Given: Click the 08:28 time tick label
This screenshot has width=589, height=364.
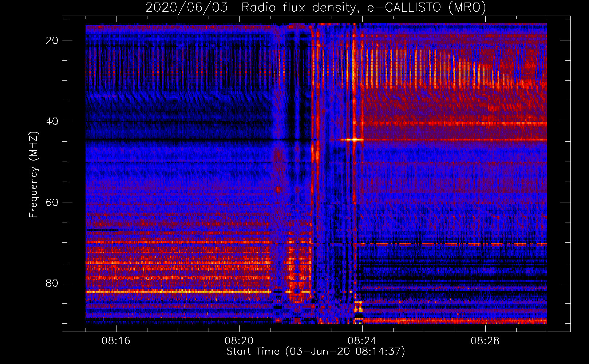Looking at the screenshot, I should 485,341.
